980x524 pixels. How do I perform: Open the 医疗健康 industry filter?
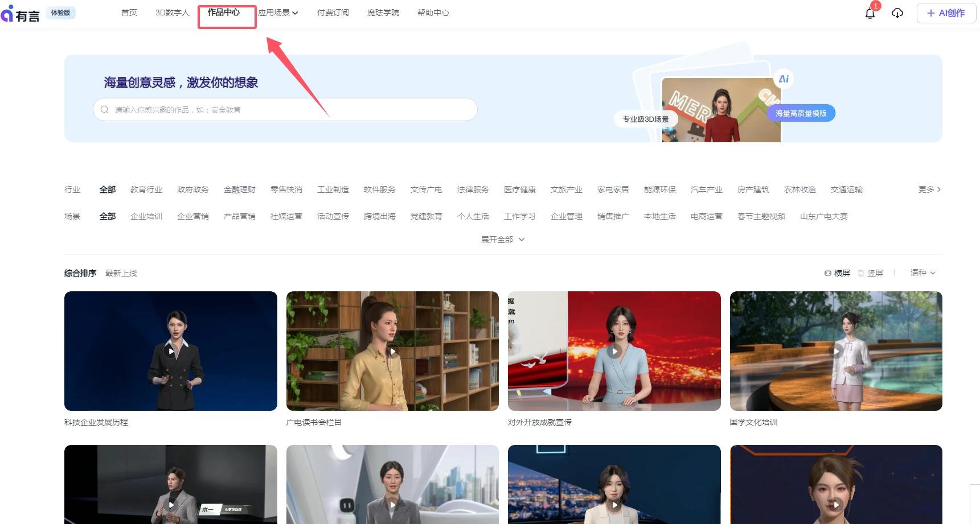click(x=519, y=189)
